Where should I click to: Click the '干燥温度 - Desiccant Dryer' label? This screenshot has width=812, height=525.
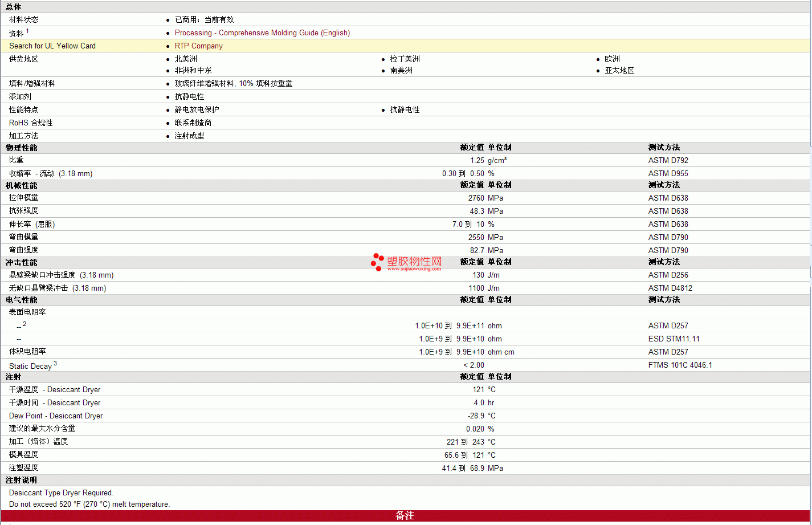coord(55,390)
